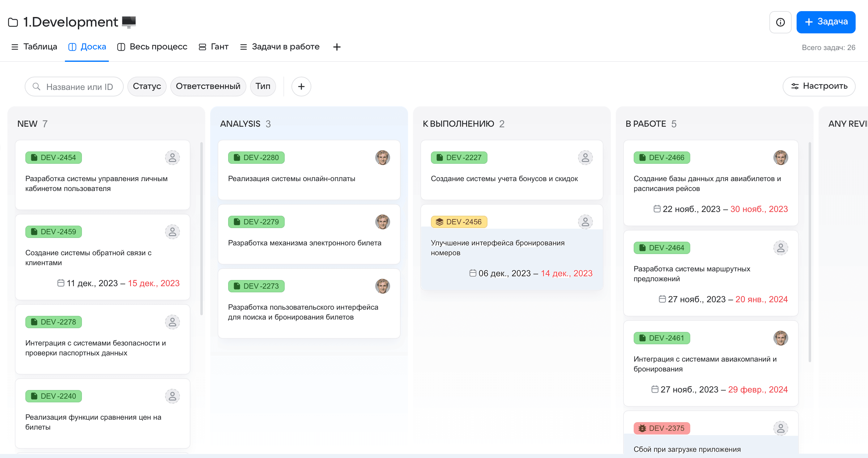Viewport: 868px width, 458px height.
Task: Add another filter with round plus button
Action: pyautogui.click(x=301, y=87)
